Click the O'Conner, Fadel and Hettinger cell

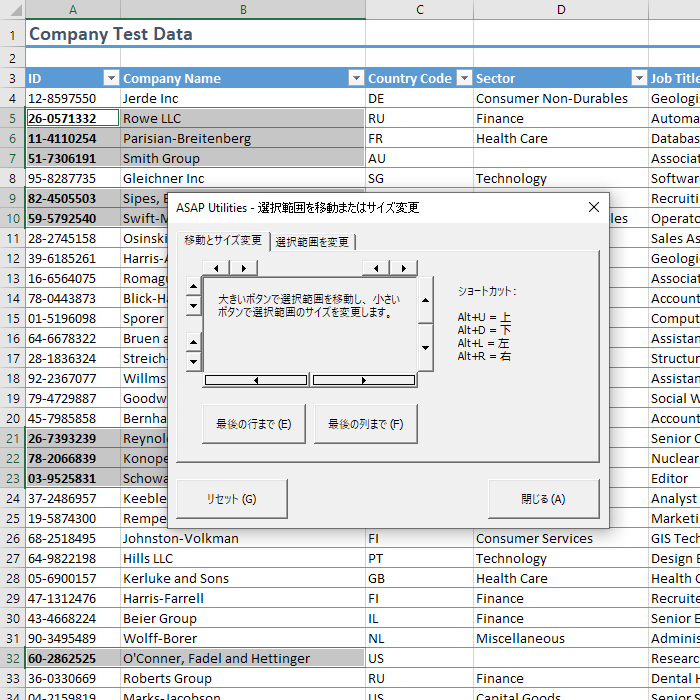pos(243,658)
